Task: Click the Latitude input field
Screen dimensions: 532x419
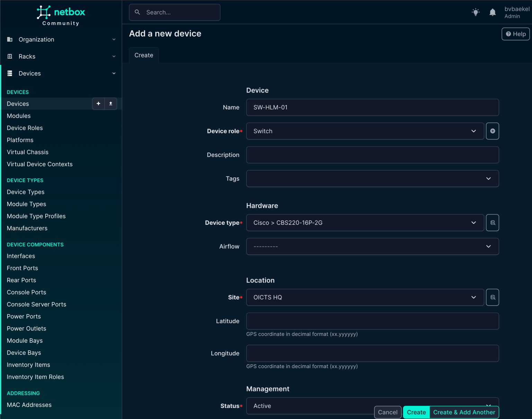Action: tap(372, 321)
